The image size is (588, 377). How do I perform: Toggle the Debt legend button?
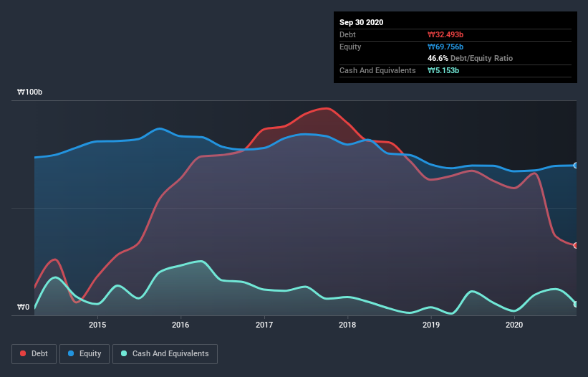point(34,354)
